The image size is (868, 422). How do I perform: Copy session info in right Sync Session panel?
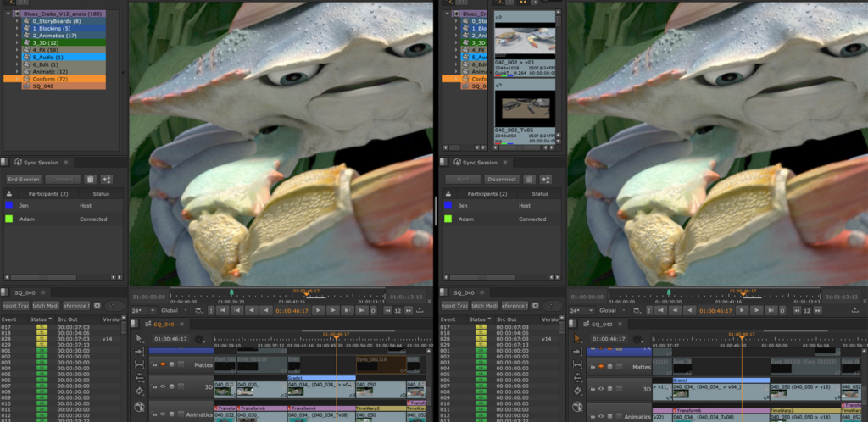(529, 179)
